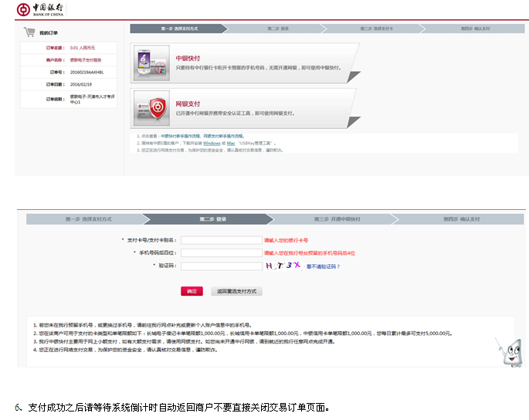The width and height of the screenshot is (529, 420).
Task: Open step tab 第三步 选择支付卡
Action: click(x=377, y=29)
